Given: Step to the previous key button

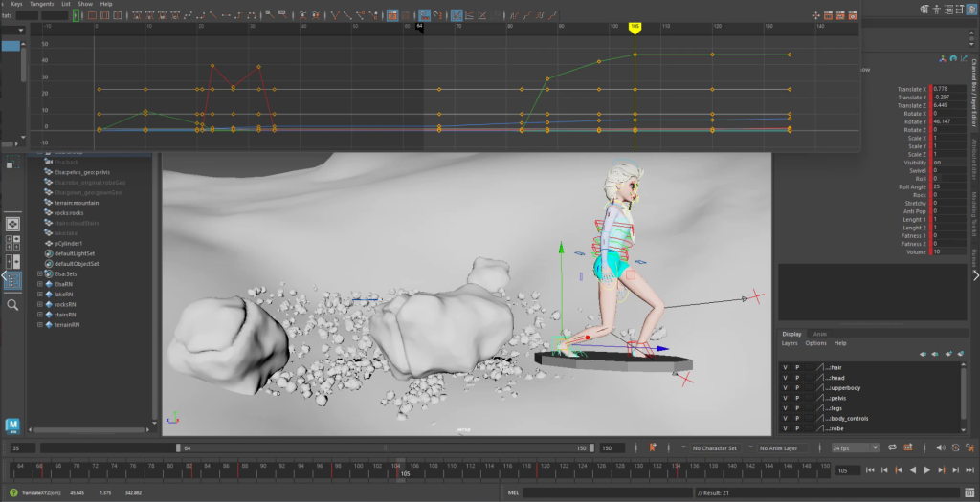Looking at the screenshot, I should point(898,470).
